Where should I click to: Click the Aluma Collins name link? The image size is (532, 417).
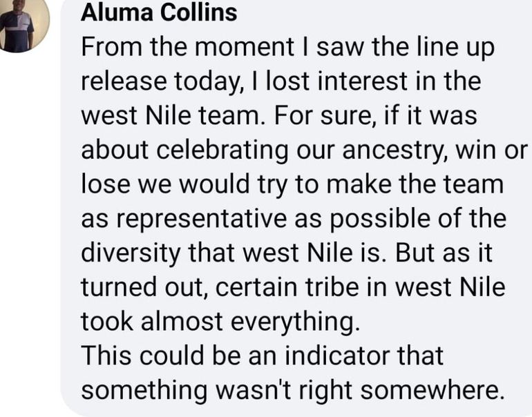159,13
